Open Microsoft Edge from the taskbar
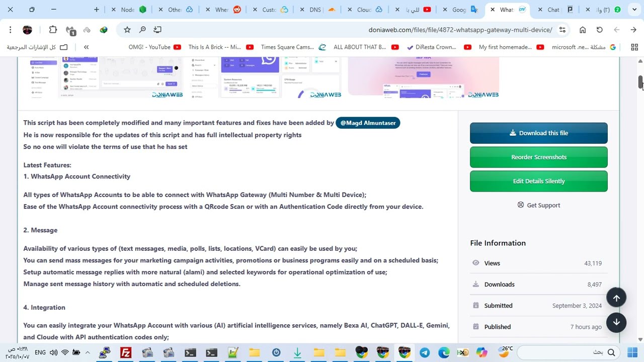Screen dimensions: 644x362 [444, 353]
